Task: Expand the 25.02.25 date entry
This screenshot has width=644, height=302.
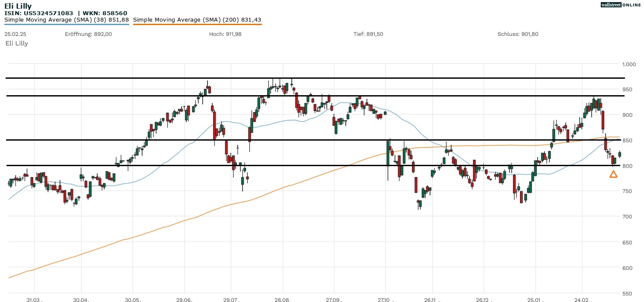Action: pyautogui.click(x=15, y=34)
